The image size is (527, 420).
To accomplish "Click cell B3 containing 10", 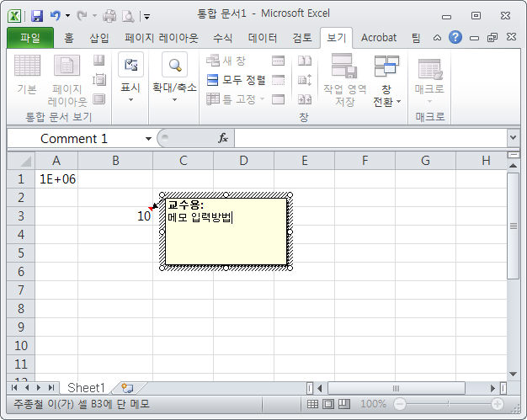I will click(x=115, y=216).
